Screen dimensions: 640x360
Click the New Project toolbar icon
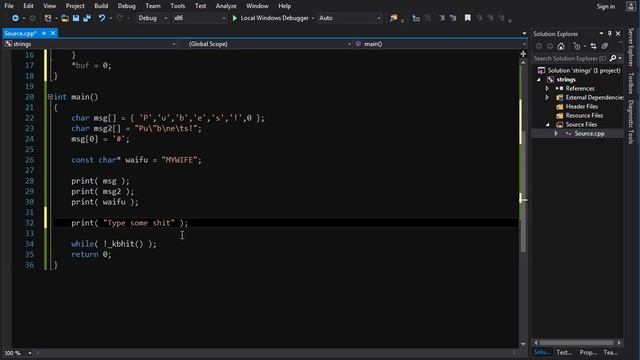pyautogui.click(x=48, y=18)
